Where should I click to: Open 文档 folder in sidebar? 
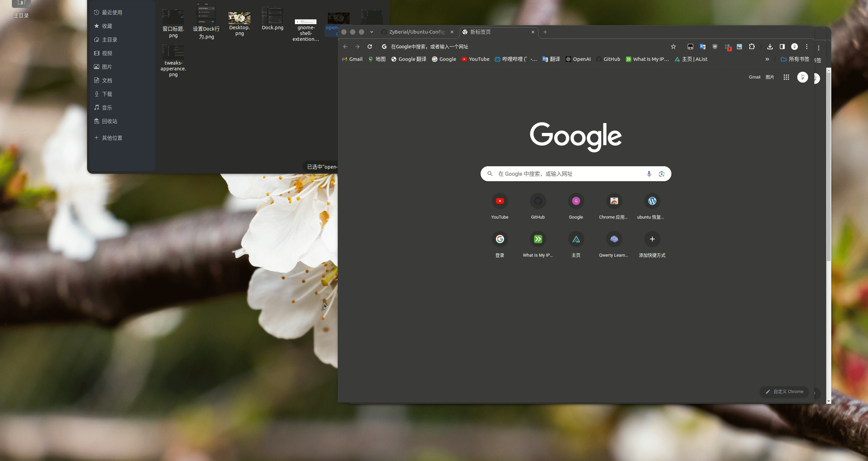pyautogui.click(x=107, y=80)
